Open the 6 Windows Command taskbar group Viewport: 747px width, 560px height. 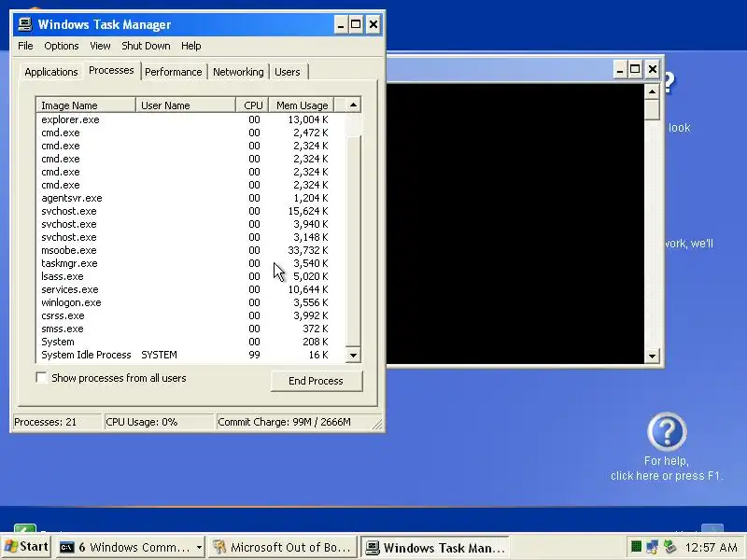pyautogui.click(x=131, y=547)
